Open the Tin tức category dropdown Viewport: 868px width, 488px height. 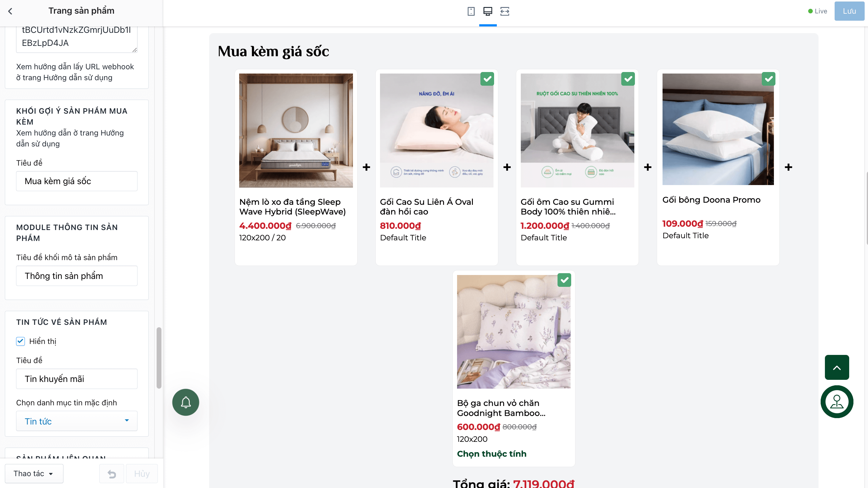77,421
